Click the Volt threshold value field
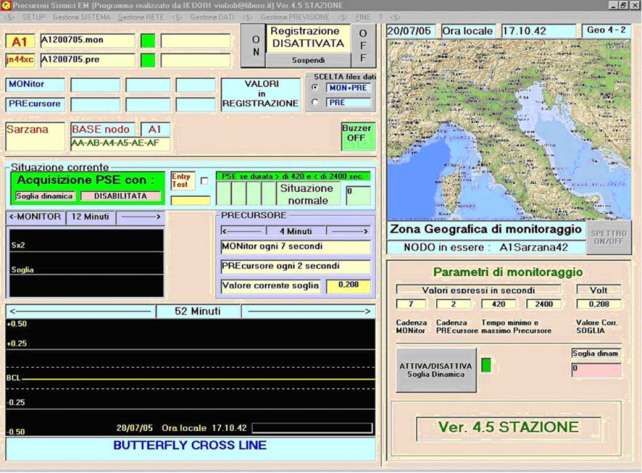This screenshot has width=642, height=473. pos(598,304)
